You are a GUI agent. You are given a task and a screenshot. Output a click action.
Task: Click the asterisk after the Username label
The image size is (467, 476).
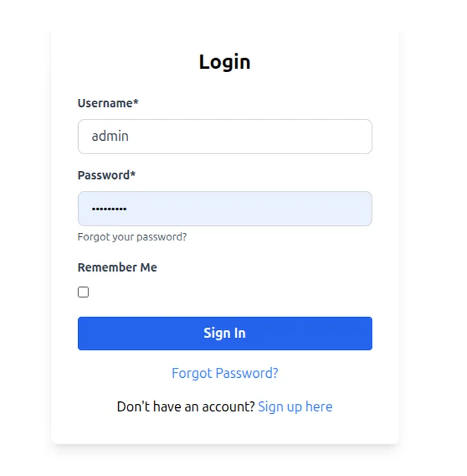point(136,102)
